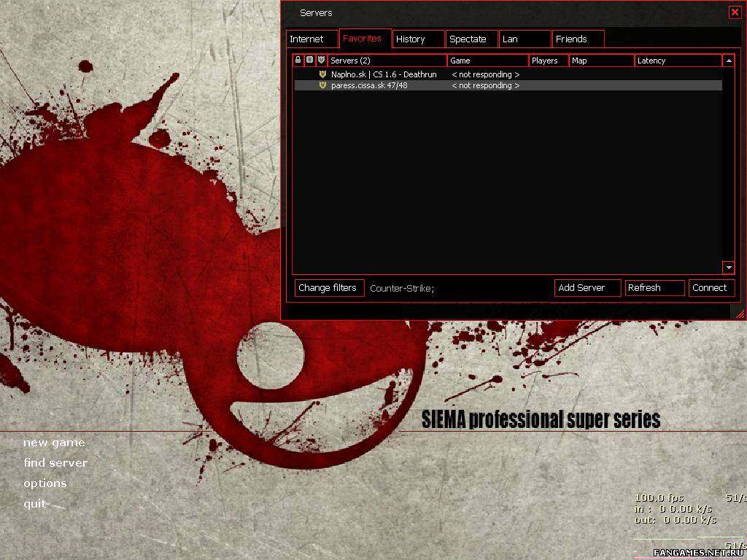747x560 pixels.
Task: Click "< not responding >" on paress.cissa.sk row
Action: (x=485, y=85)
